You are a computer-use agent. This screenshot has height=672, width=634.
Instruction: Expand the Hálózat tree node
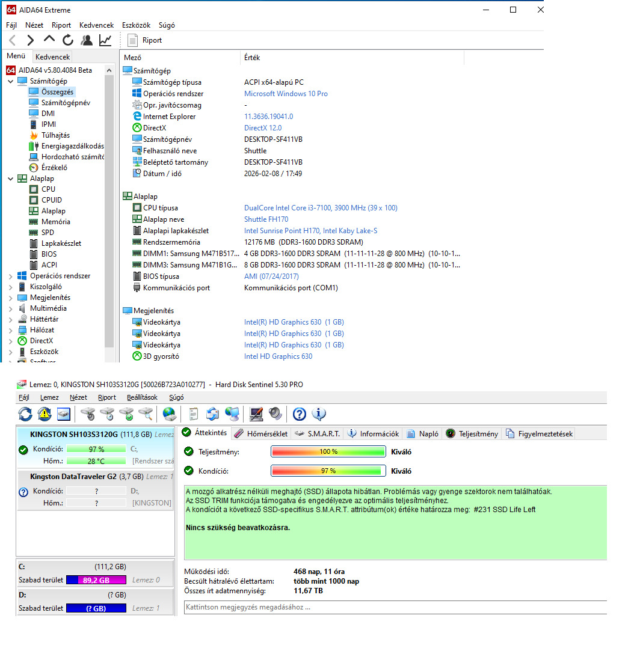click(x=11, y=330)
